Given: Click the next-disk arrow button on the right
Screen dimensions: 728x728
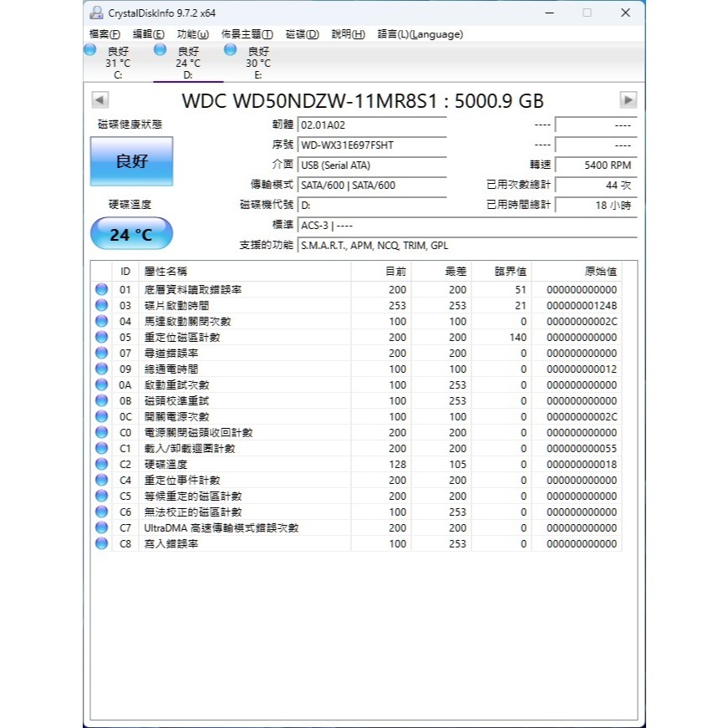Looking at the screenshot, I should coord(627,99).
